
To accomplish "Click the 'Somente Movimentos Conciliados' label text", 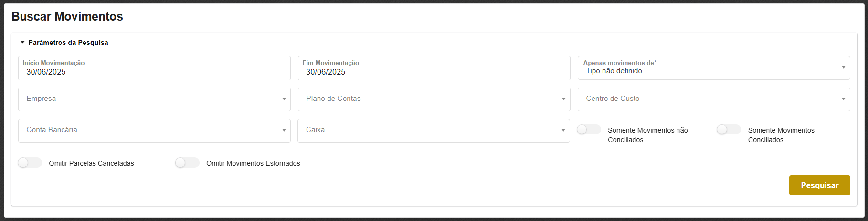I will [781, 135].
